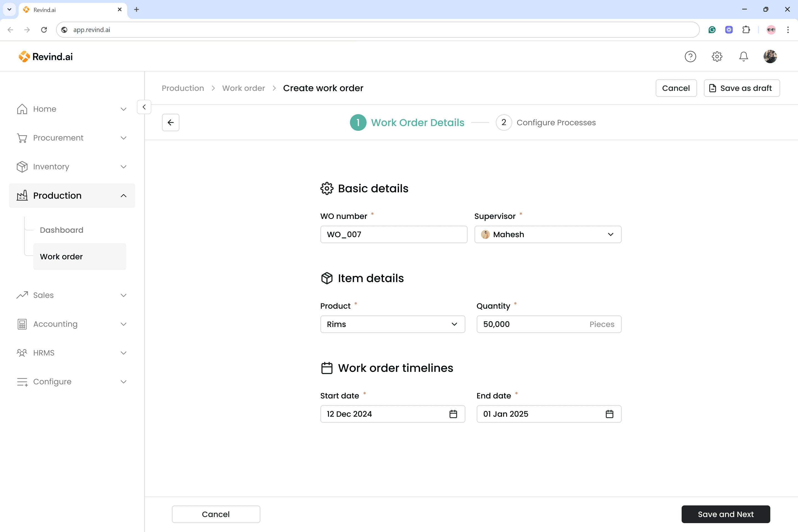Click the Save and Next button

pos(725,514)
